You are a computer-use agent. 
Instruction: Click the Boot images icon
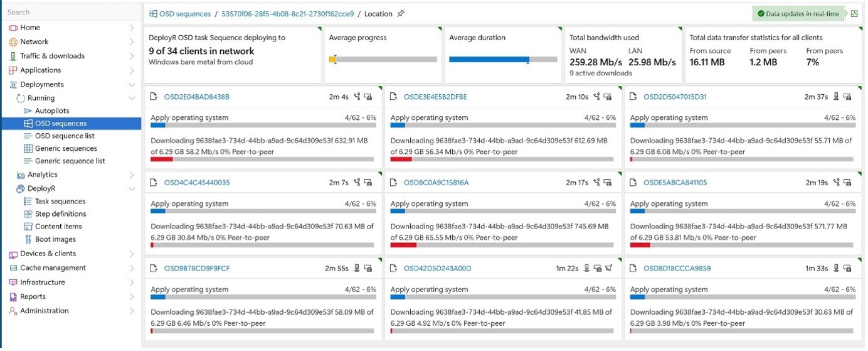[x=28, y=239]
